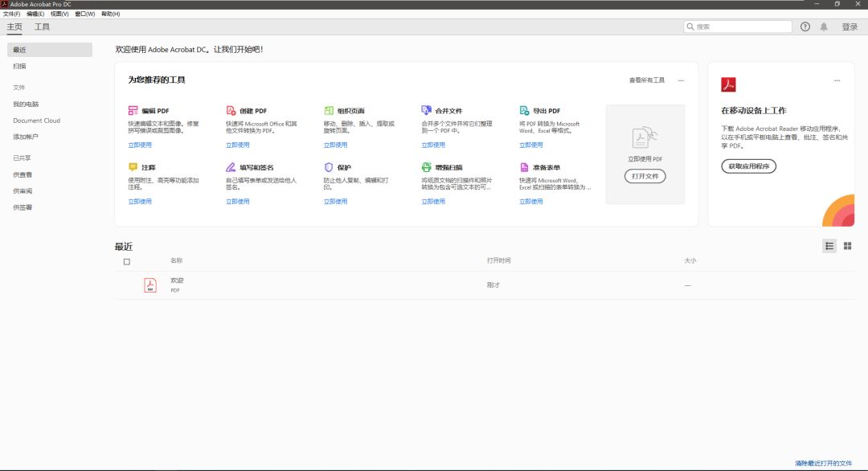
Task: Open the 填写和签名 tool icon
Action: pyautogui.click(x=231, y=167)
